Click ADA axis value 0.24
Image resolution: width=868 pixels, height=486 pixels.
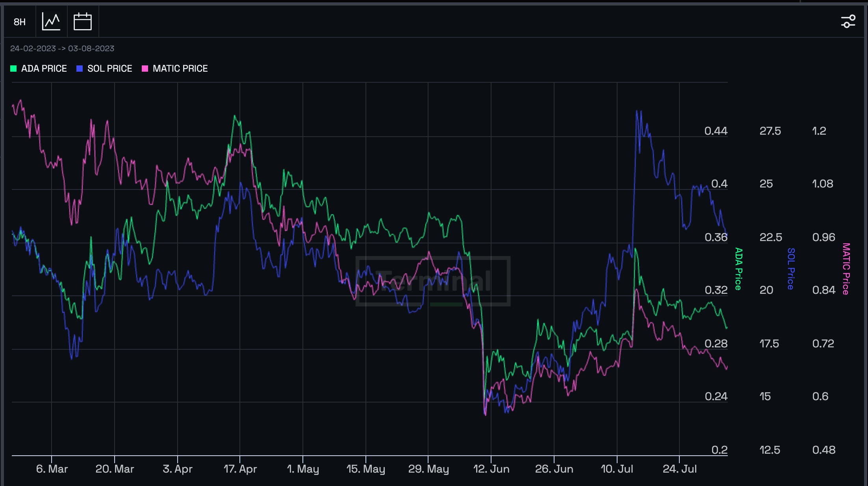click(x=716, y=397)
